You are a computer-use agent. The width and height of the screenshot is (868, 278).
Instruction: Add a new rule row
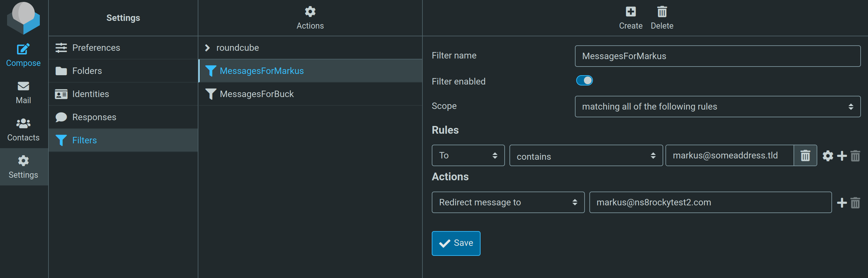tap(842, 156)
